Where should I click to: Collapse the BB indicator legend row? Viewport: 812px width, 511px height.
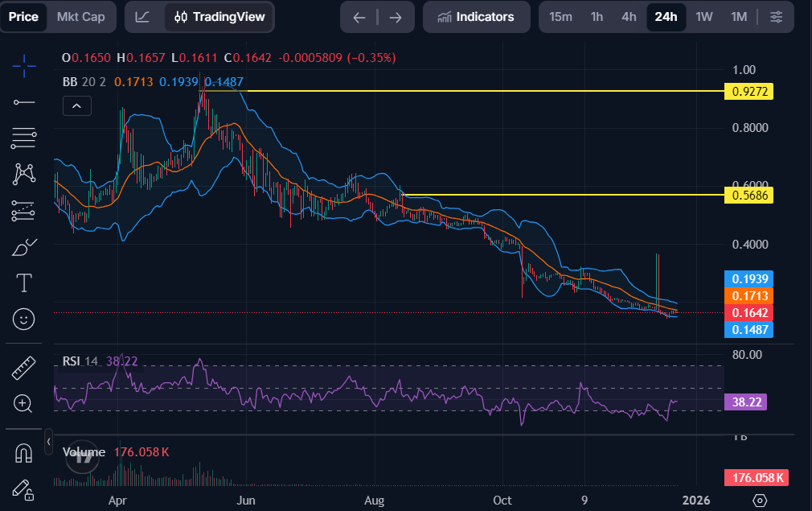pos(76,105)
